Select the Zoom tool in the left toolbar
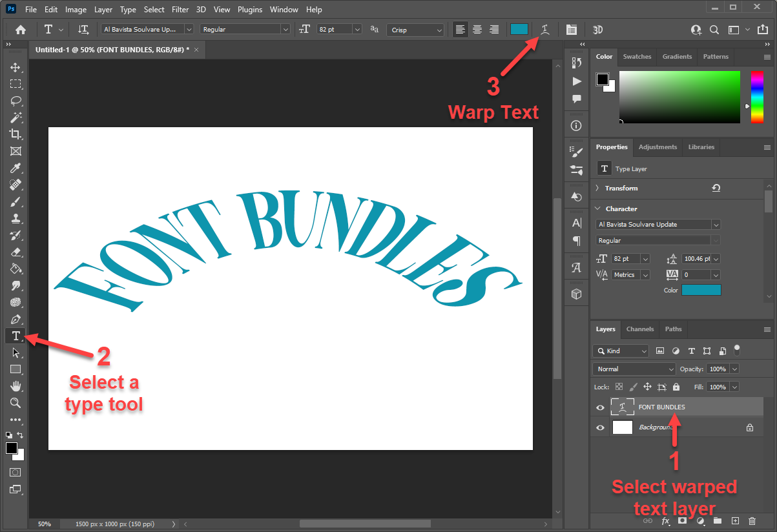777x532 pixels. point(16,403)
